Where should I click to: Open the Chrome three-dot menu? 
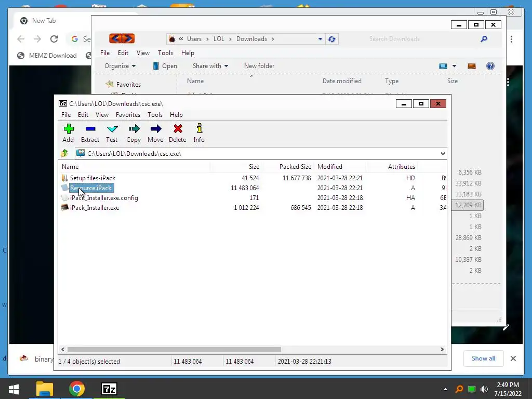tap(511, 39)
